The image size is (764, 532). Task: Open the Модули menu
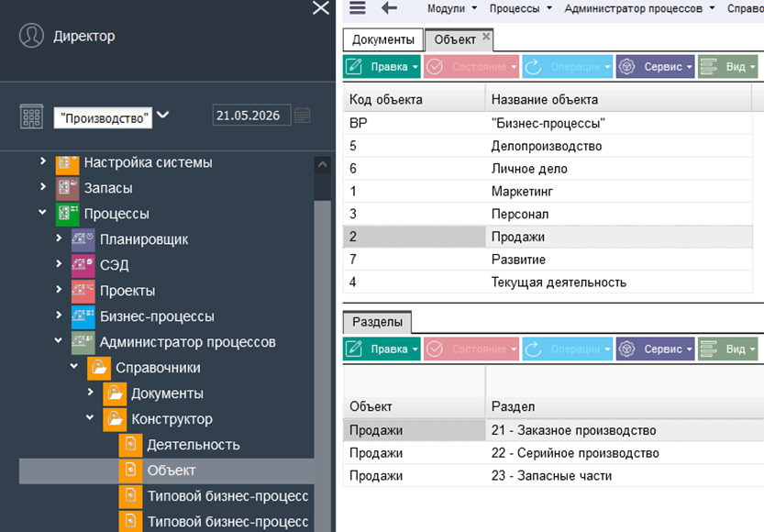tap(451, 8)
